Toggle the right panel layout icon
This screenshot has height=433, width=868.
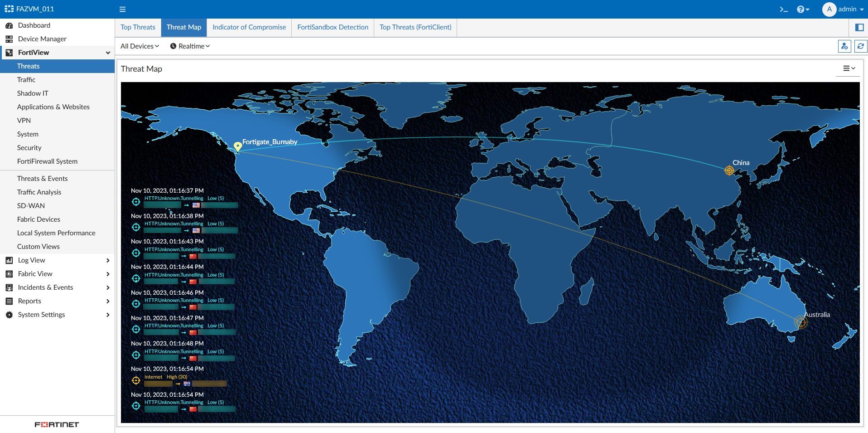point(859,27)
